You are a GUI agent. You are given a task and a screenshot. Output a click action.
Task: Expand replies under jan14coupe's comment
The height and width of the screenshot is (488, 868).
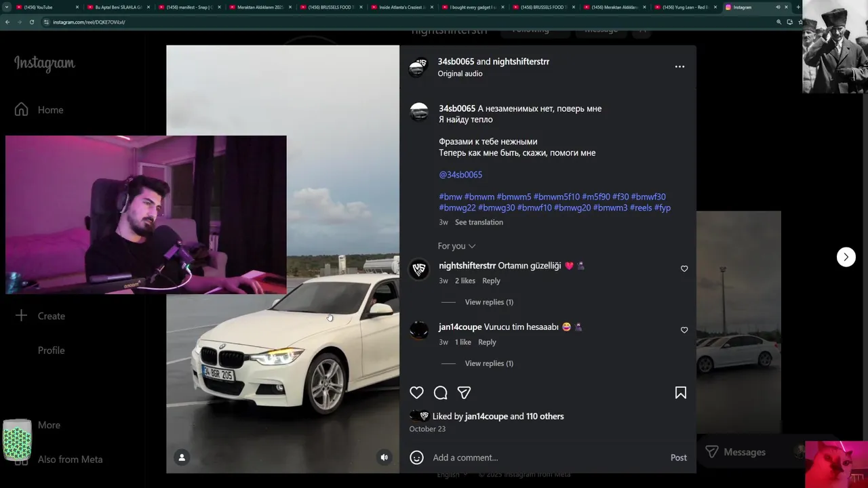[489, 363]
